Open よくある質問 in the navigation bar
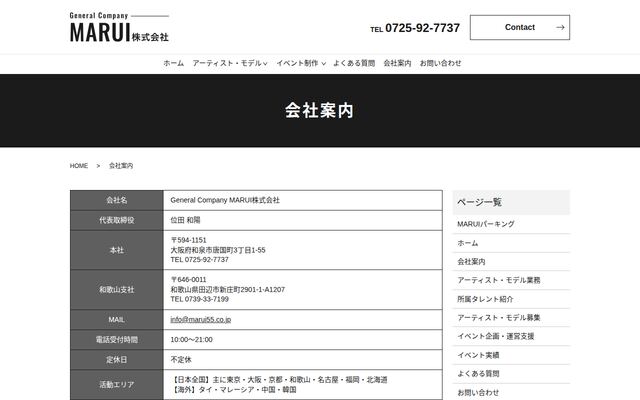Screen dimensions: 640x400 coord(354,63)
